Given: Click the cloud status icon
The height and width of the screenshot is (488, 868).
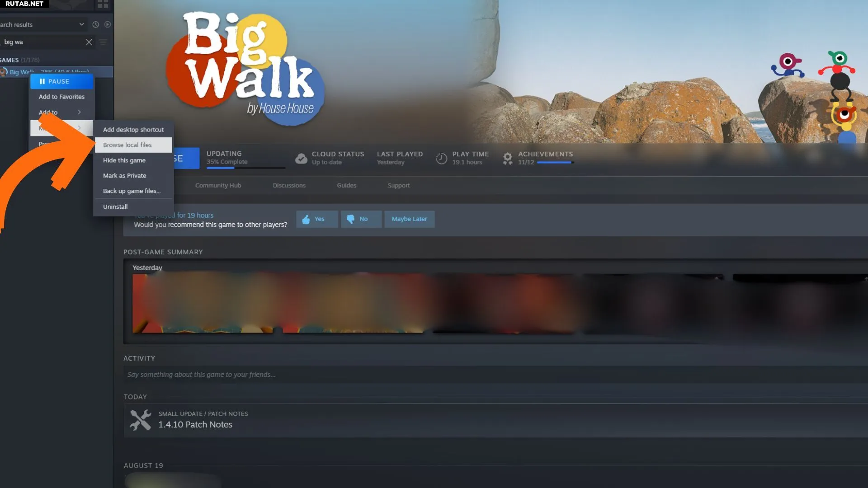Looking at the screenshot, I should pos(301,158).
